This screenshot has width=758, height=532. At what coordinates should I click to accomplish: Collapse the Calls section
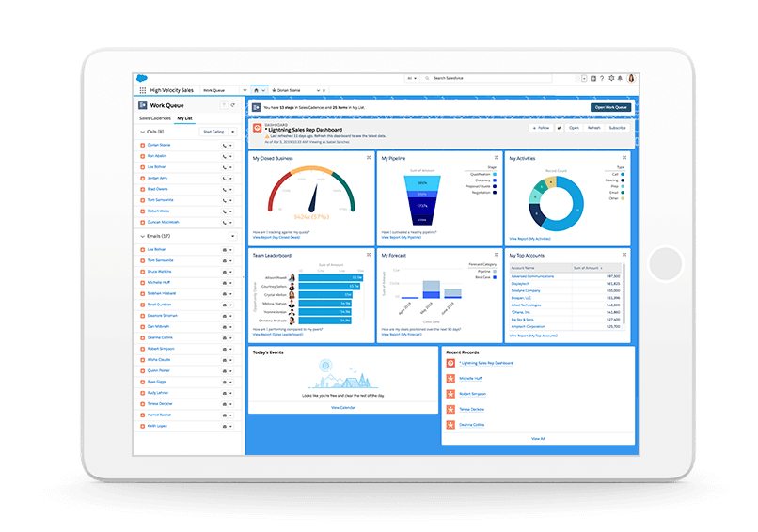click(143, 132)
